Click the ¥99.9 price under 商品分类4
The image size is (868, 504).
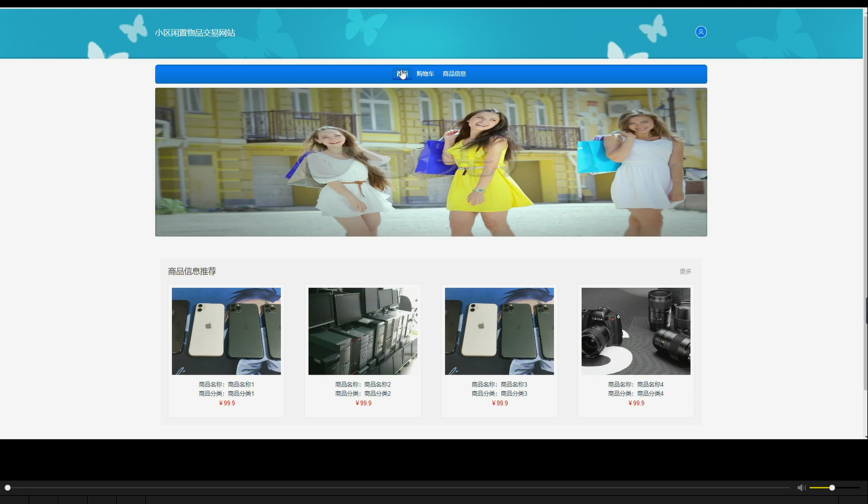tap(636, 403)
